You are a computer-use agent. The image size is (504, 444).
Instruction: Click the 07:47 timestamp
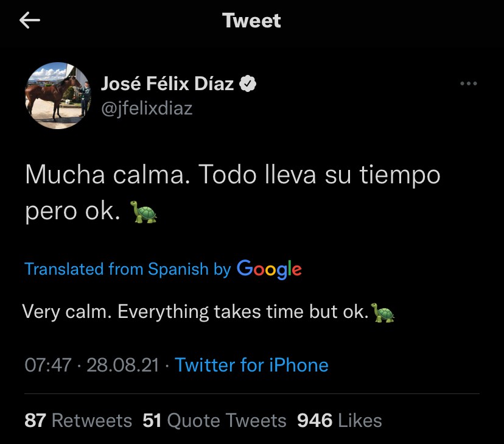(48, 365)
